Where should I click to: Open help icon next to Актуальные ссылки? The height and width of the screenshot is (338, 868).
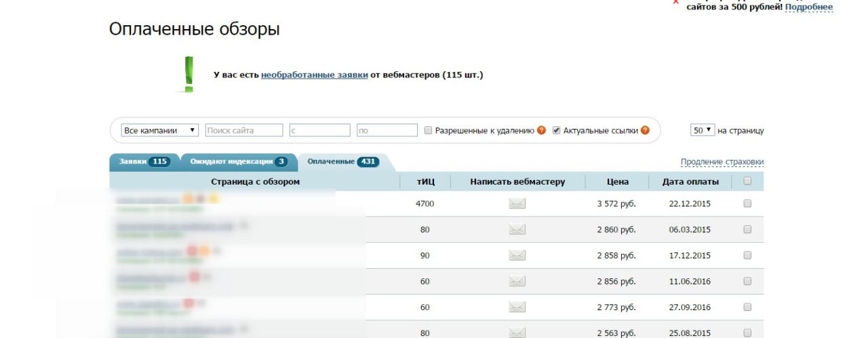pos(645,130)
